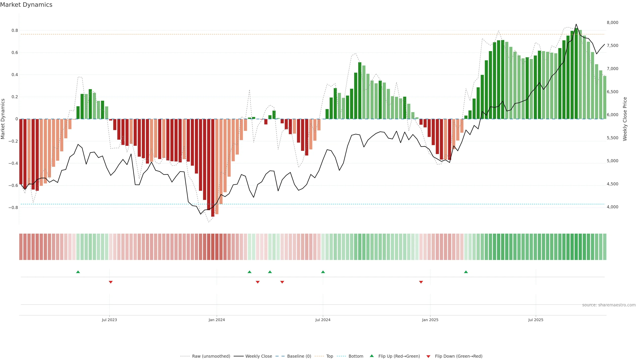Click the Flip Down red triangle legend icon
This screenshot has width=644, height=362.
pyautogui.click(x=428, y=356)
